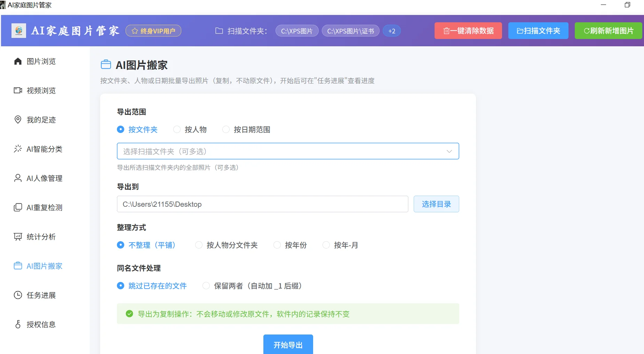Screen dimensions: 644x354
Task: Click the 刷新新增图片 button
Action: (608, 31)
